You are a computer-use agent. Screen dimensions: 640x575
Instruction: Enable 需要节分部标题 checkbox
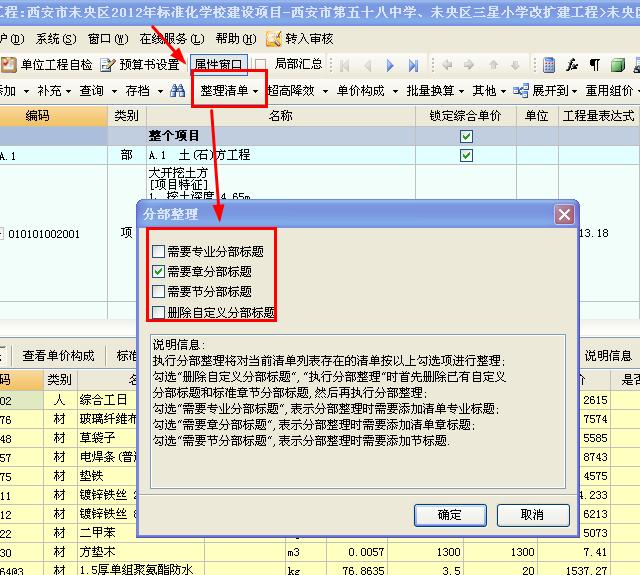pyautogui.click(x=158, y=291)
